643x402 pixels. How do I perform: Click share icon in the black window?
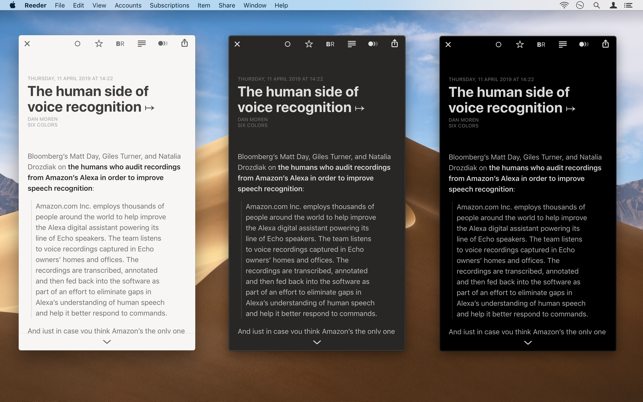tap(605, 44)
